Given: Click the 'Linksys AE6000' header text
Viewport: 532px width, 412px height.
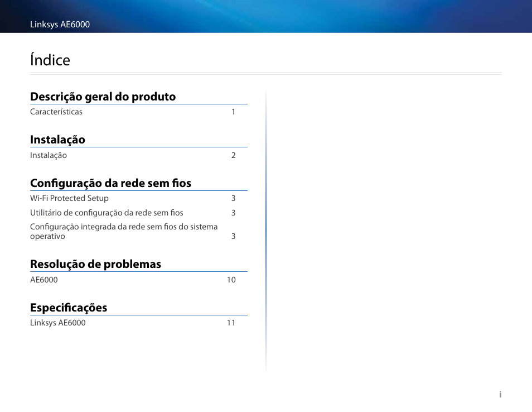Looking at the screenshot, I should tap(60, 25).
